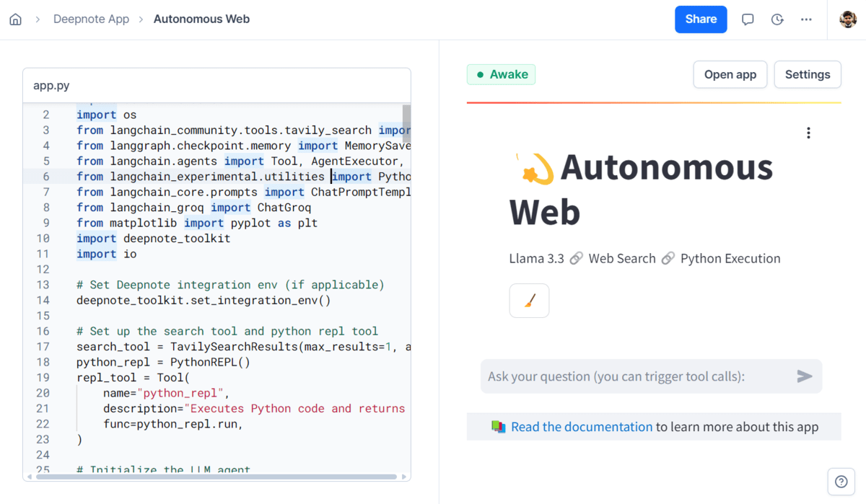Open the app's vertical three-dot menu

click(x=808, y=133)
